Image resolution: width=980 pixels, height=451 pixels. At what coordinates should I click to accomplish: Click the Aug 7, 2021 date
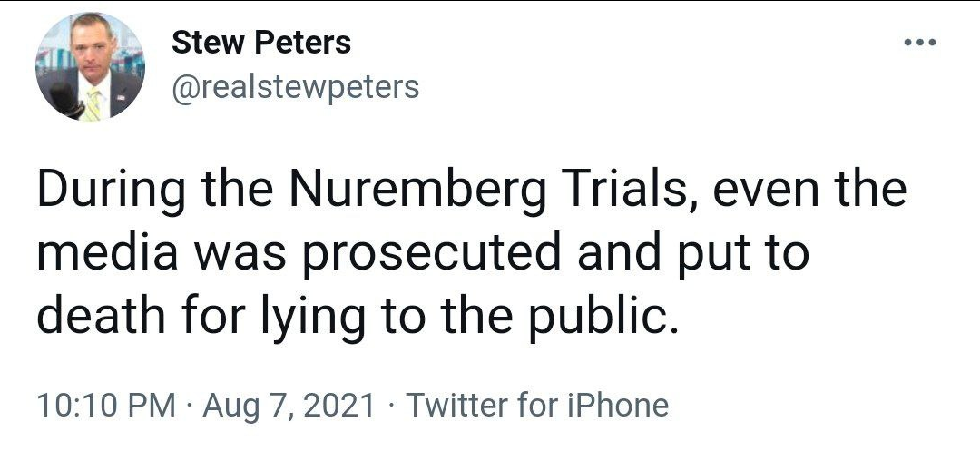coord(289,405)
